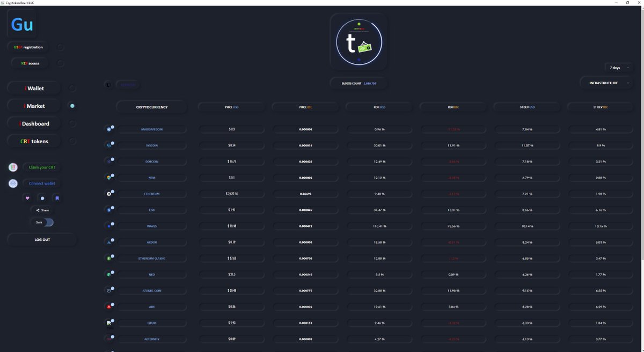
Task: Click Ethereum price $2,622.56
Action: [232, 194]
